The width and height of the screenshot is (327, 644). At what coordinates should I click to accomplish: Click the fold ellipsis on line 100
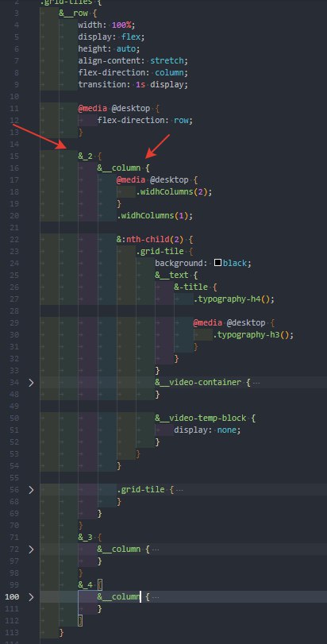pos(156,597)
